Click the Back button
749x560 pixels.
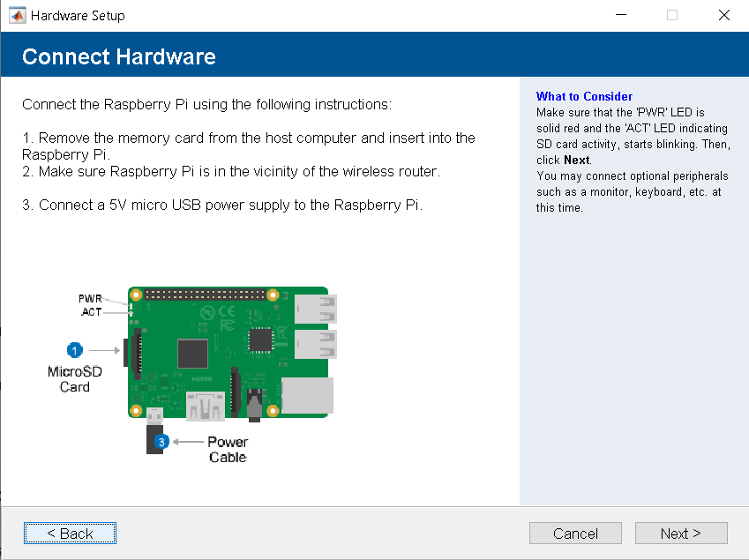point(70,533)
